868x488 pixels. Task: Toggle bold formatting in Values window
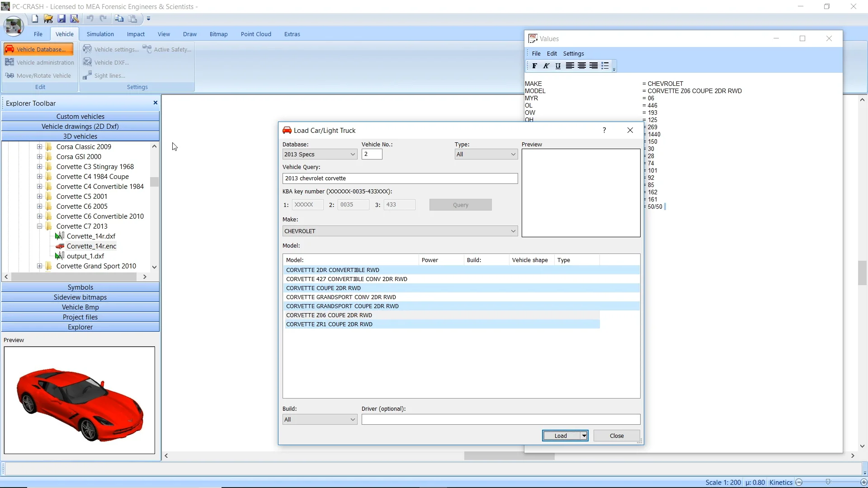[x=534, y=66]
